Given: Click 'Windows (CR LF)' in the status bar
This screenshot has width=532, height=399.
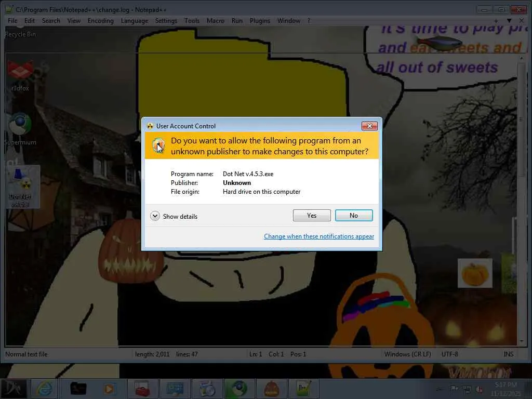Looking at the screenshot, I should pyautogui.click(x=408, y=354).
